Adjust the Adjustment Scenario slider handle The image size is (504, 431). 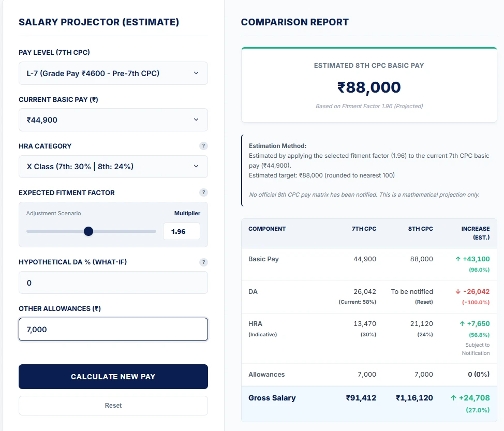click(88, 231)
